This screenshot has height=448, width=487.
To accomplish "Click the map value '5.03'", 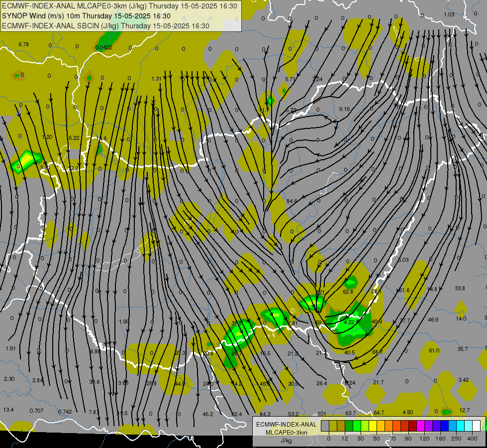I will tap(403, 260).
